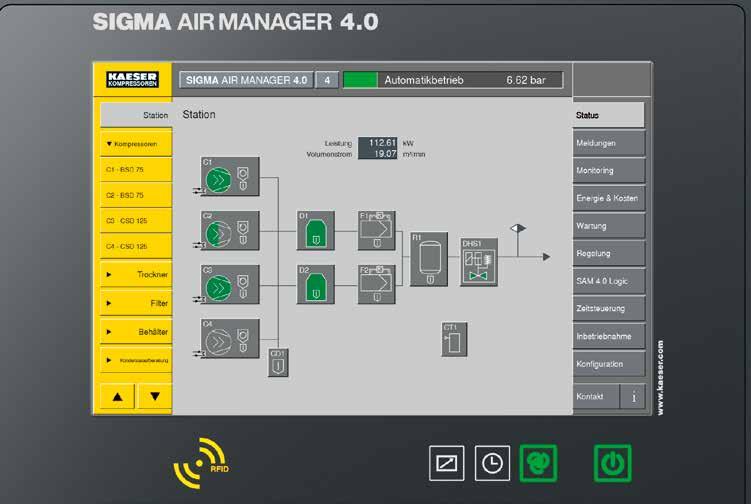This screenshot has width=751, height=504.
Task: Click the KAESER Kompressoren logo
Action: pyautogui.click(x=133, y=79)
